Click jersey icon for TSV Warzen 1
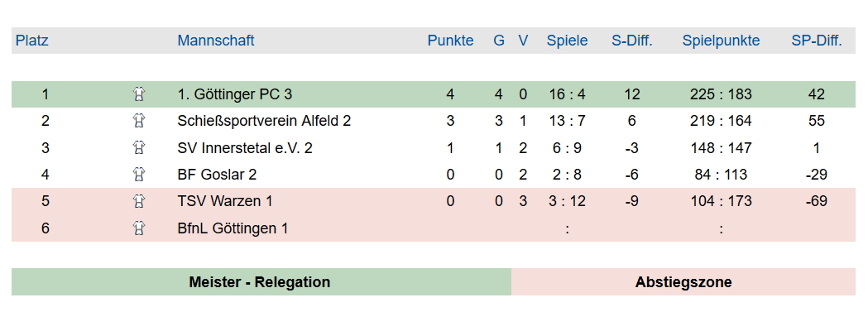The height and width of the screenshot is (312, 868). pos(139,201)
